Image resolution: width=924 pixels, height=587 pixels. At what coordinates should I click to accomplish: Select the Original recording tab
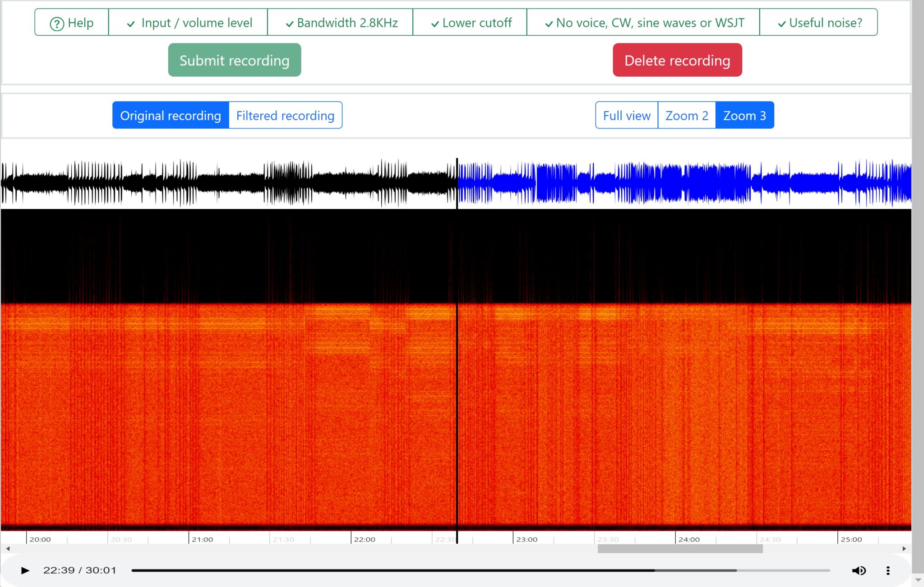coord(170,115)
